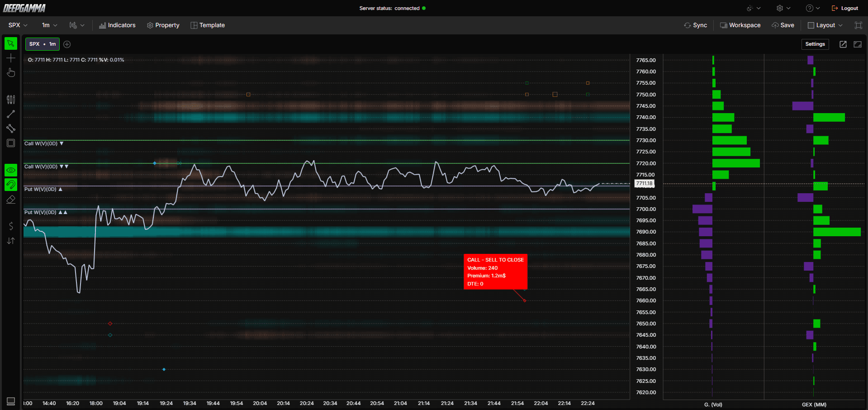Select the trend line tool

[x=11, y=114]
